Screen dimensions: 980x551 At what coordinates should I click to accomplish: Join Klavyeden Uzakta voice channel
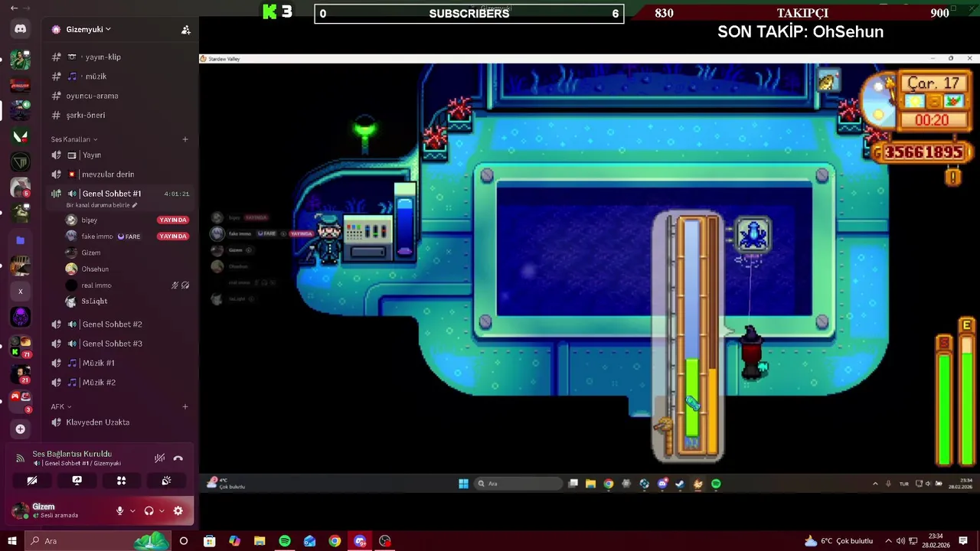pos(119,422)
